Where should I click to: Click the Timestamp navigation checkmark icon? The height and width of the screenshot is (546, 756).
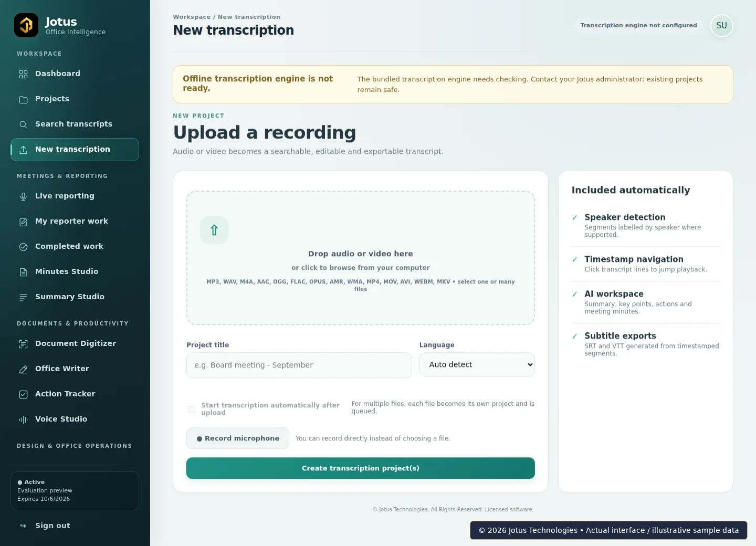(x=575, y=259)
